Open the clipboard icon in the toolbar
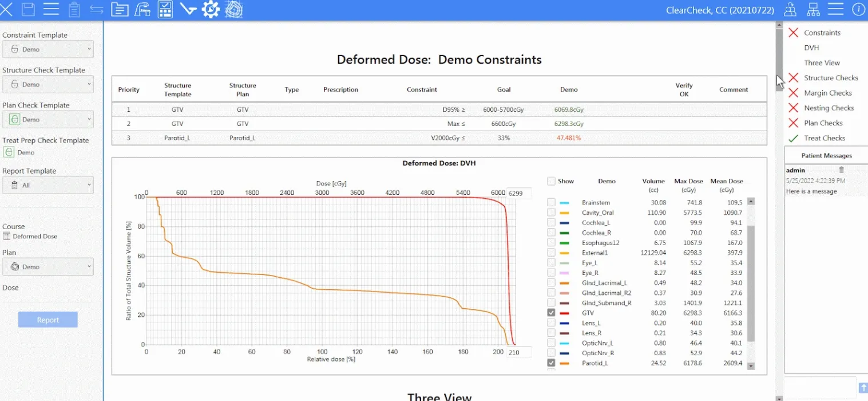 (x=74, y=9)
